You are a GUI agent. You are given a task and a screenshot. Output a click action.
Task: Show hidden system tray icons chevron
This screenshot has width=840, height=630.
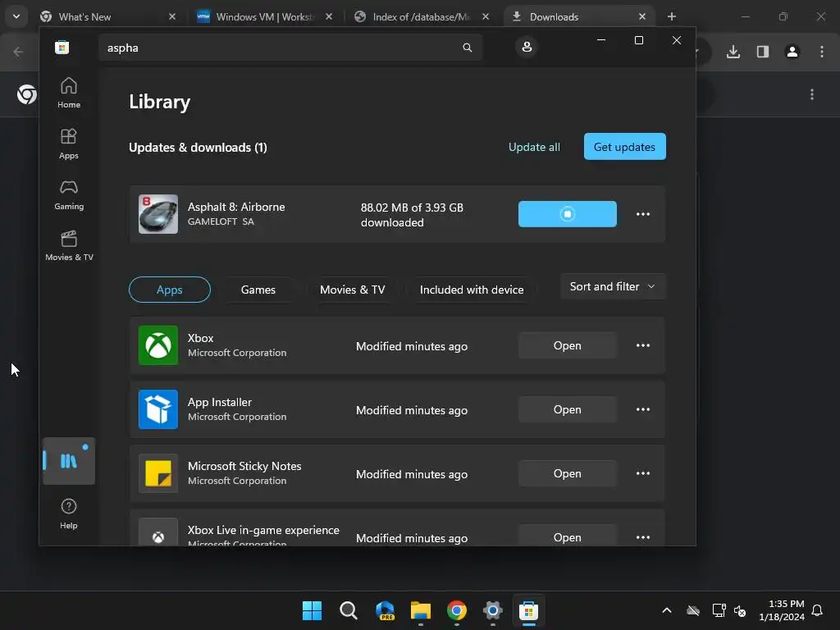tap(667, 610)
